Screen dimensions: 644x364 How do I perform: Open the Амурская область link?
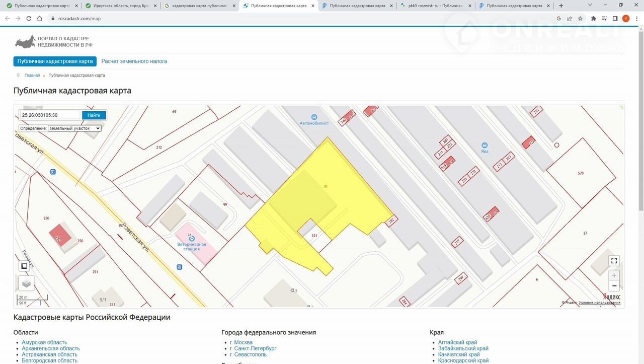(x=44, y=342)
